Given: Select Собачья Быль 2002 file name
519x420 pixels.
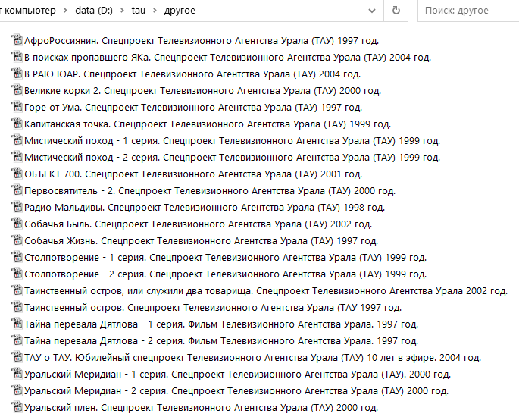Looking at the screenshot, I should click(198, 224).
